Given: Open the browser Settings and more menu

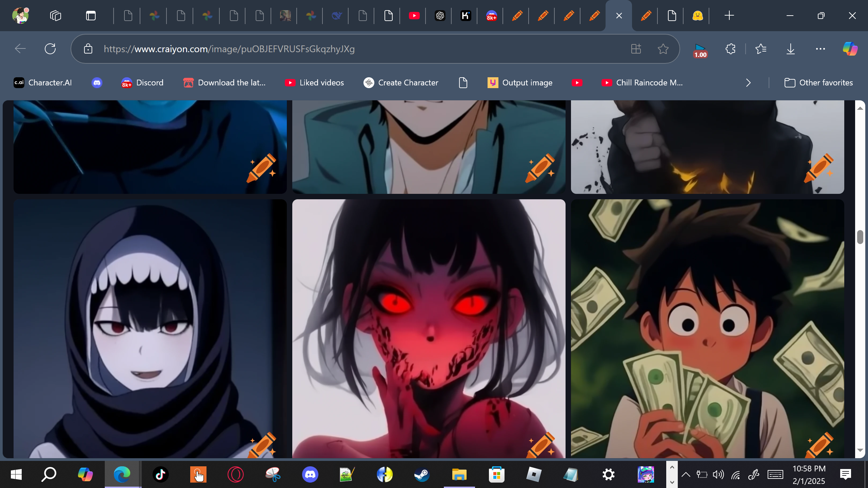Looking at the screenshot, I should coord(820,49).
